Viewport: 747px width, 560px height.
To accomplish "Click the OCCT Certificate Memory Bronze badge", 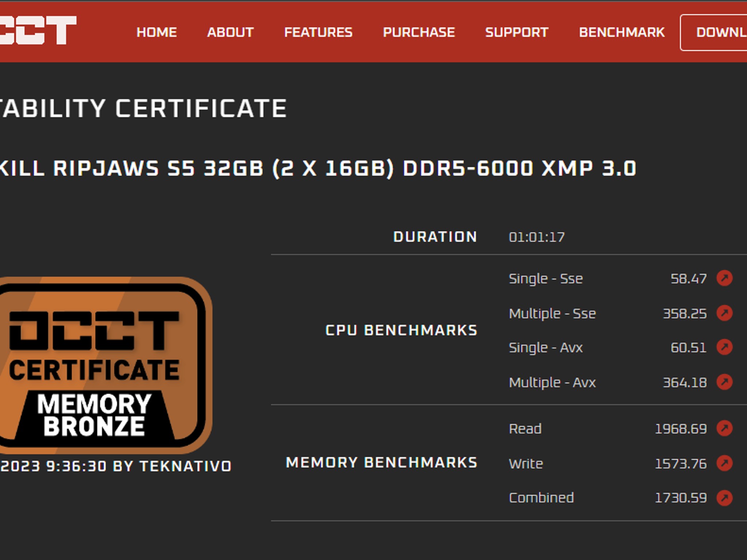I will tap(105, 365).
